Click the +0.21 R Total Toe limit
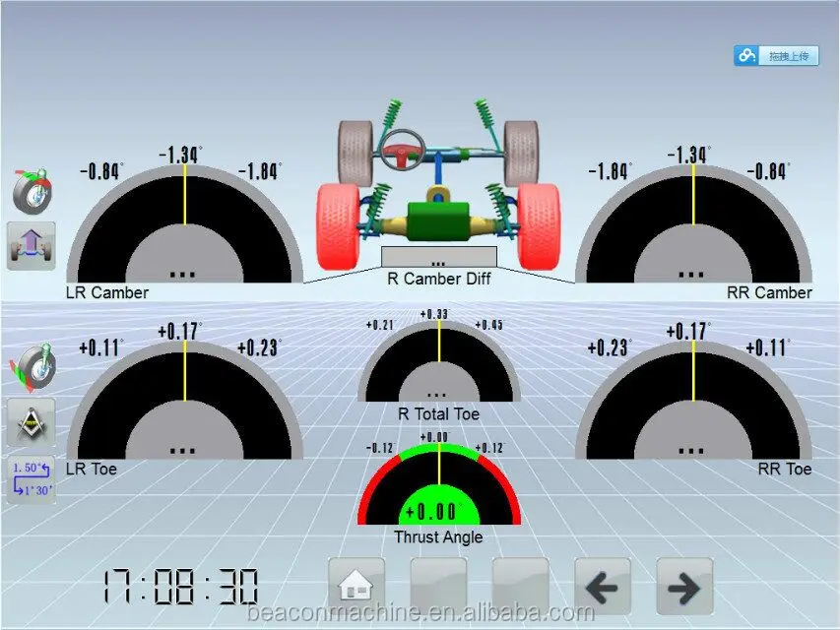Viewport: 840px width, 630px height. 380,325
